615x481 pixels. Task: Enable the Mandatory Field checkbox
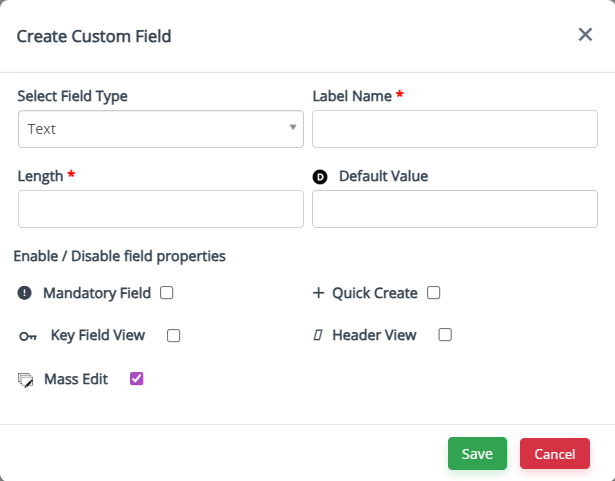167,293
